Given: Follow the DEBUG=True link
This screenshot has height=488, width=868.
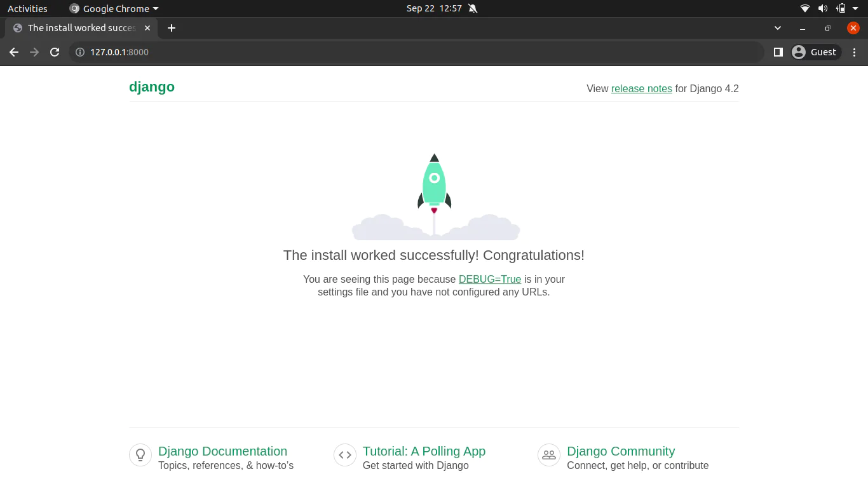Looking at the screenshot, I should pos(490,279).
